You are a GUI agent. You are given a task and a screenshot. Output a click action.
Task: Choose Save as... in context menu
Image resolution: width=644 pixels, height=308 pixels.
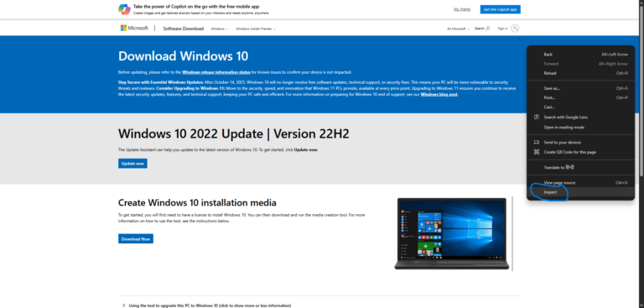[x=580, y=88]
